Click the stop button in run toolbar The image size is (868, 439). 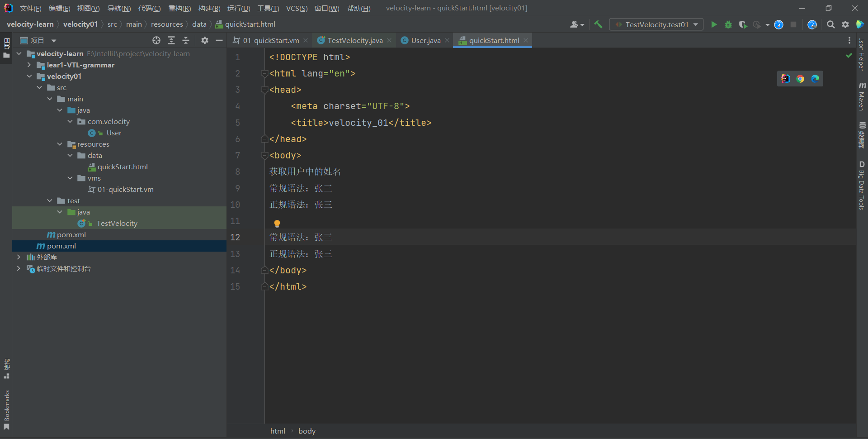793,24
